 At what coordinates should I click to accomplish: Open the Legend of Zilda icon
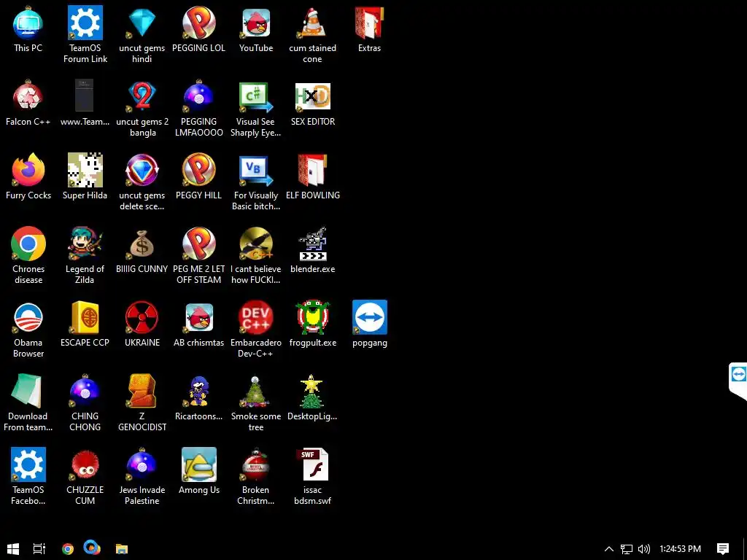tap(85, 244)
